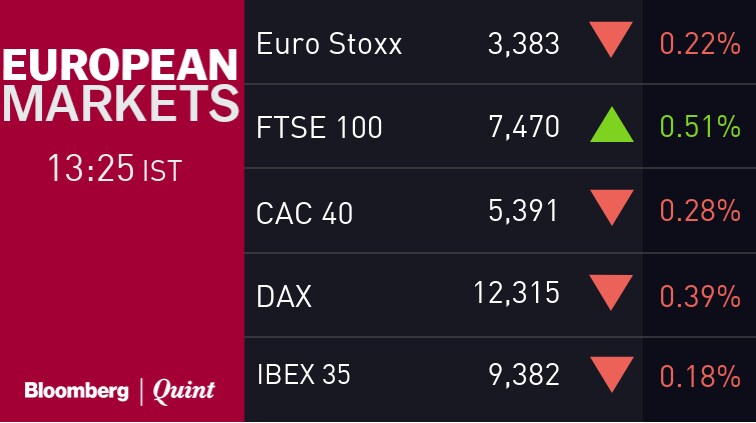Screen dimensions: 756x423
Task: Select the CAC 40 index name
Action: [x=304, y=212]
